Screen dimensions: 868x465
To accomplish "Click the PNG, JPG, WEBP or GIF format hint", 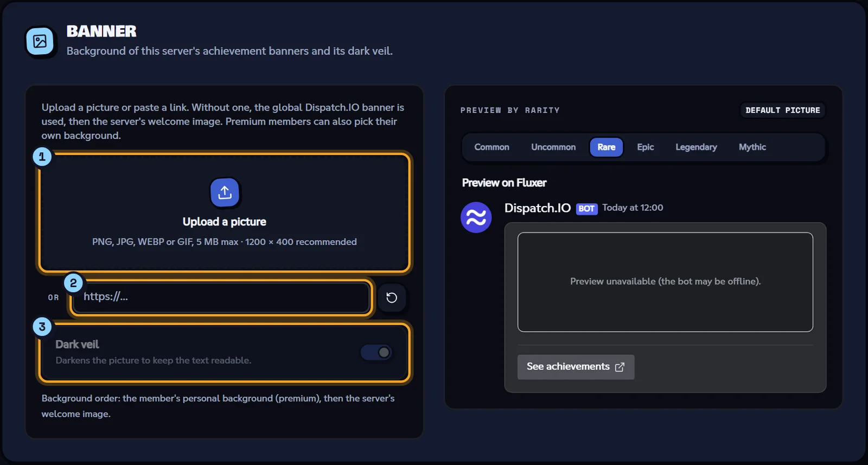I will point(225,242).
